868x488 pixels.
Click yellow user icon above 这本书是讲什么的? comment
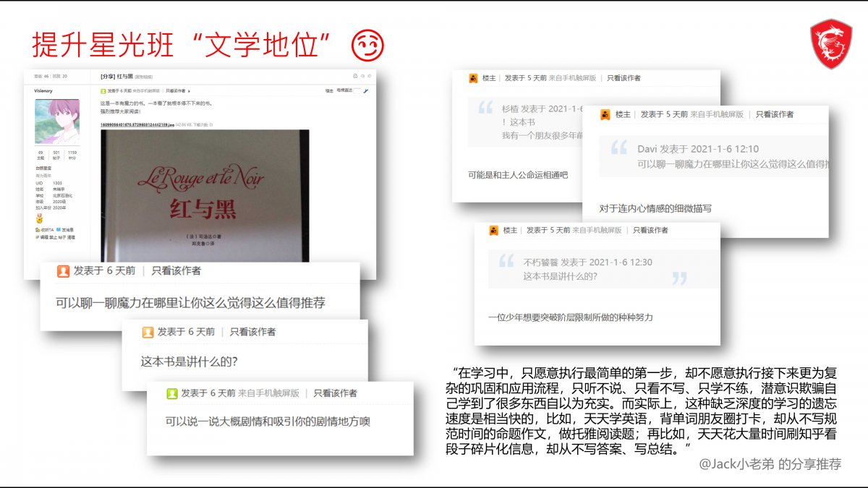point(148,332)
